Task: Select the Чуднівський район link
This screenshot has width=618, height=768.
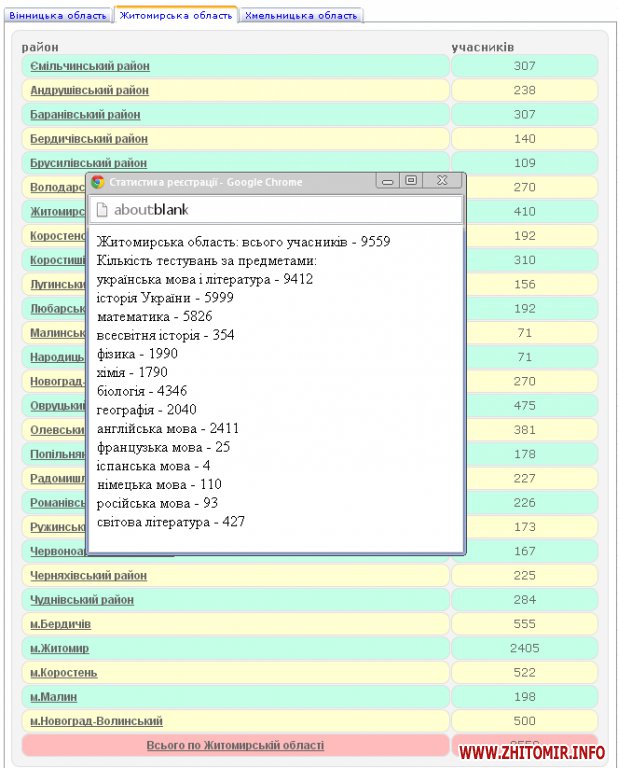Action: point(82,600)
